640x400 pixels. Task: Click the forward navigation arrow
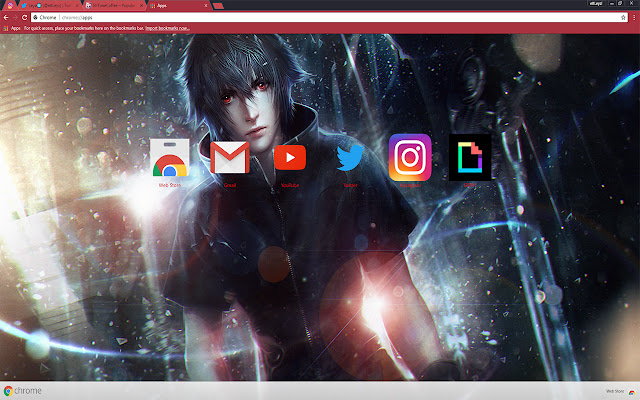pos(15,18)
